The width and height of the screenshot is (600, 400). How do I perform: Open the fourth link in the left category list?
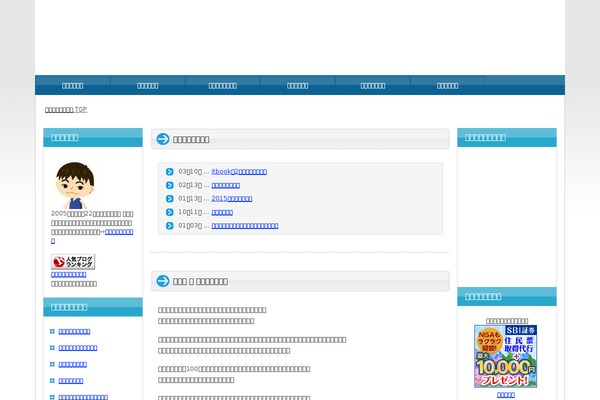[x=71, y=381]
